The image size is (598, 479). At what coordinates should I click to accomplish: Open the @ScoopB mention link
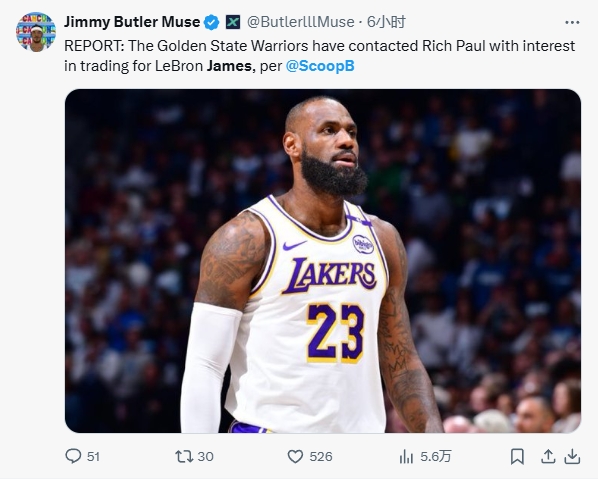click(x=320, y=66)
